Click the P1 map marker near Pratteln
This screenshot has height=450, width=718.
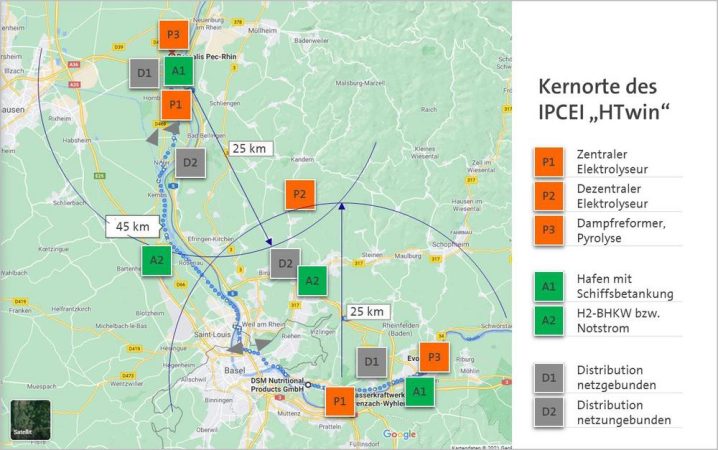coord(339,401)
